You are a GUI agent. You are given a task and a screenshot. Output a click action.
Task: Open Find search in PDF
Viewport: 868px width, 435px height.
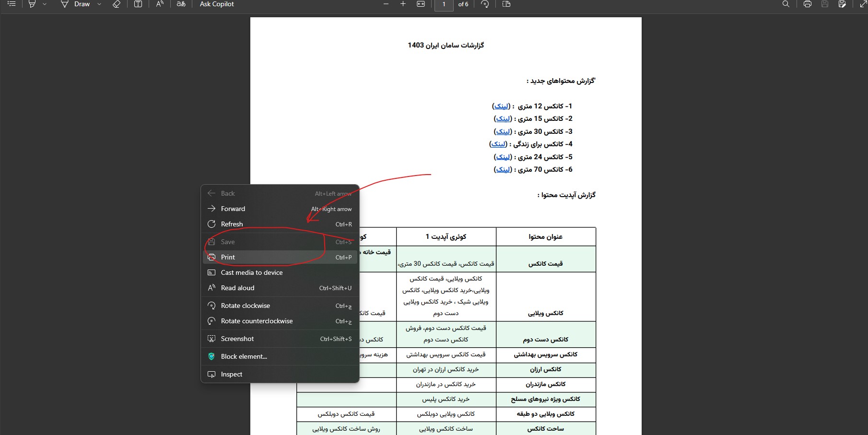coord(786,4)
